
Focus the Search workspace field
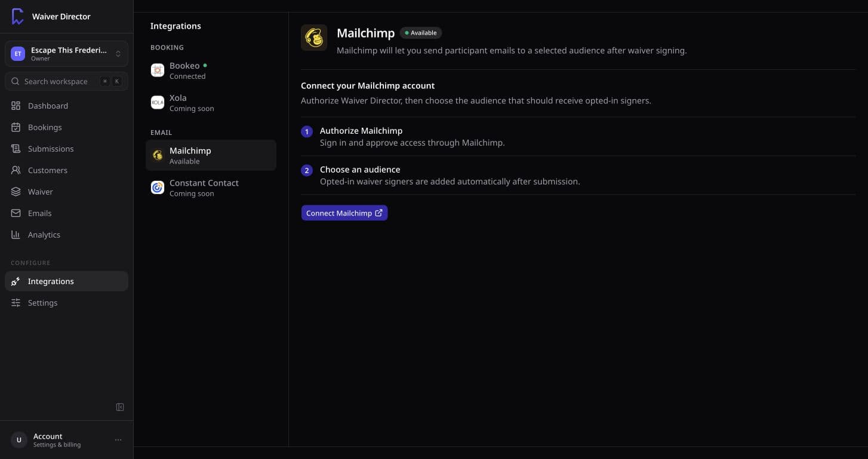click(66, 81)
